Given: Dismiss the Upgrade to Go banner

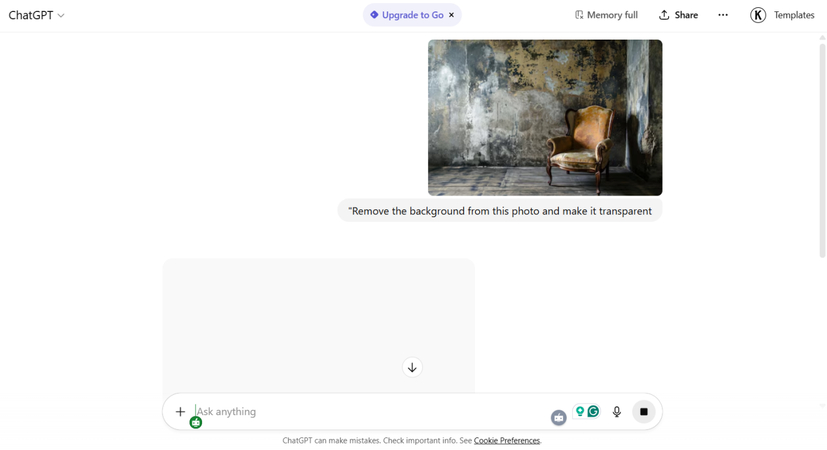Looking at the screenshot, I should click(451, 15).
